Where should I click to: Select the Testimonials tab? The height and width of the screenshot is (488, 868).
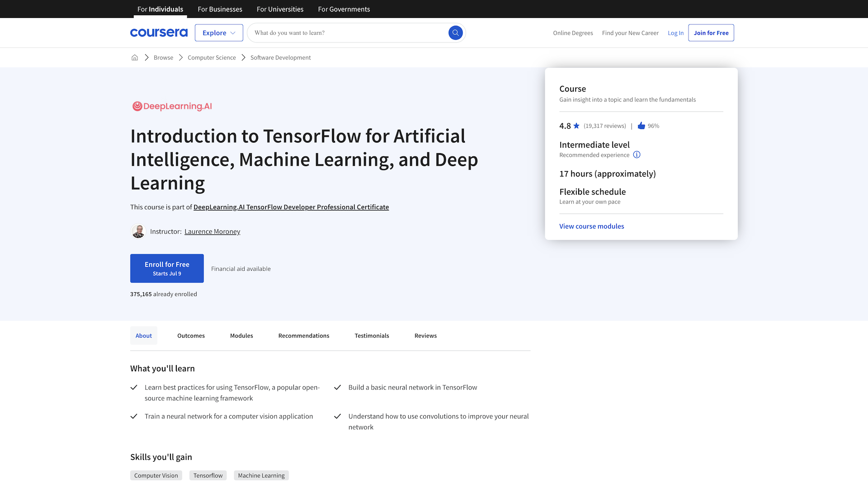click(372, 335)
